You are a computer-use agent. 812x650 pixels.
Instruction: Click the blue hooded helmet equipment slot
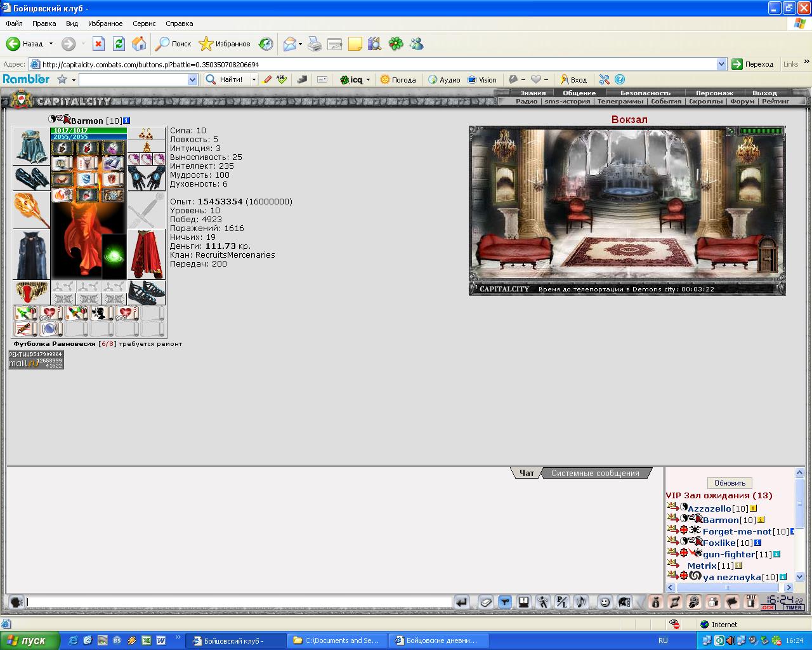[x=31, y=146]
